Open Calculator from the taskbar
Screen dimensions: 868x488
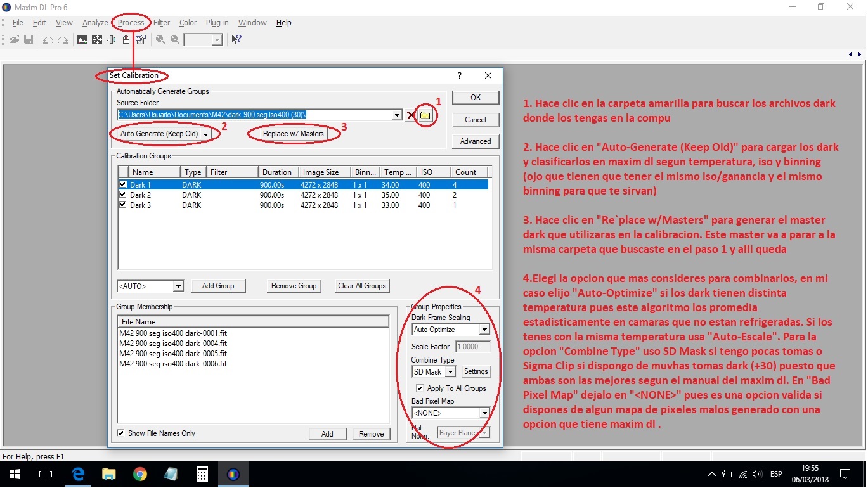point(202,474)
